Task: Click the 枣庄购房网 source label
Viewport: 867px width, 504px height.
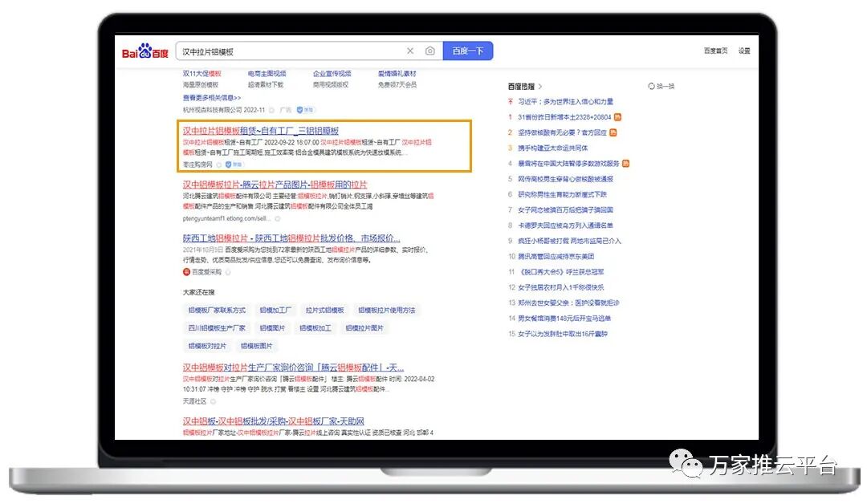Action: (x=198, y=165)
